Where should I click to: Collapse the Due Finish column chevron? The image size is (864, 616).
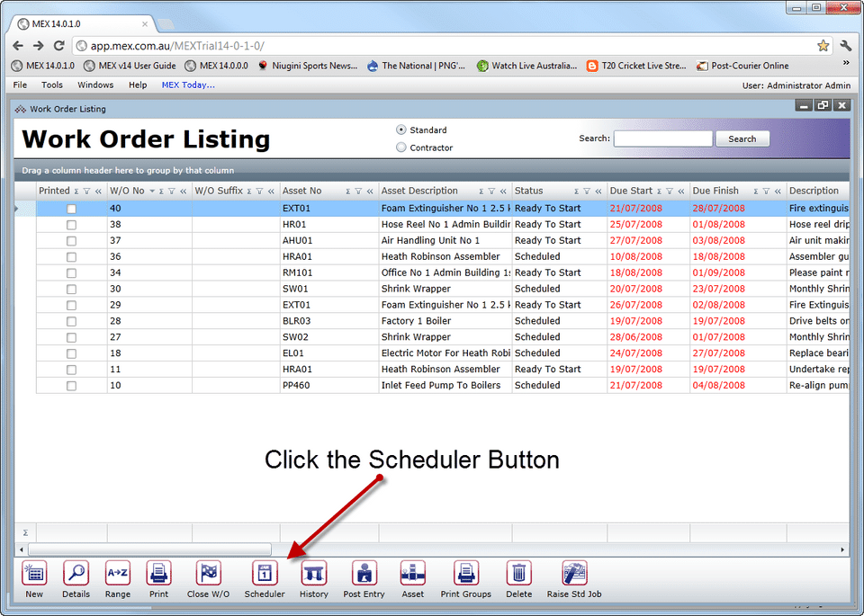coord(778,191)
